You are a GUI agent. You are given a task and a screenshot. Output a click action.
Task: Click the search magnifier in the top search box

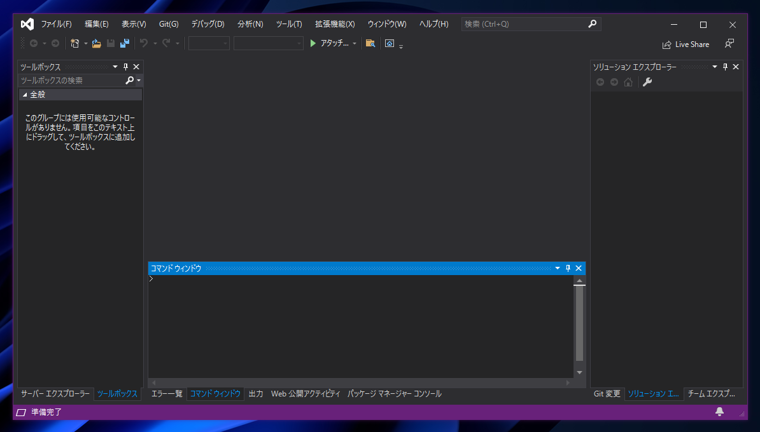pos(592,24)
